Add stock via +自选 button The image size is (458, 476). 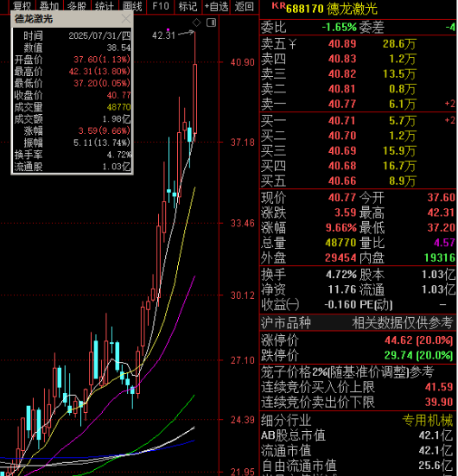coord(216,6)
